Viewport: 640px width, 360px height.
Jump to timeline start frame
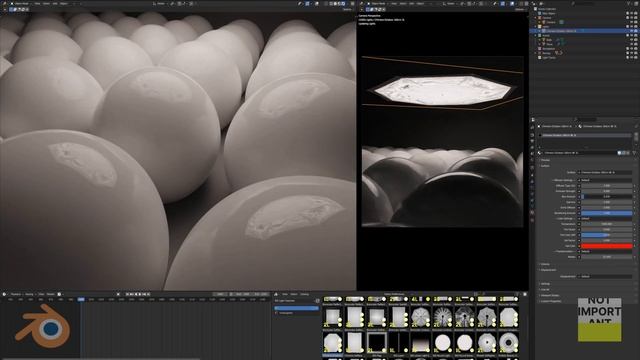tap(127, 294)
